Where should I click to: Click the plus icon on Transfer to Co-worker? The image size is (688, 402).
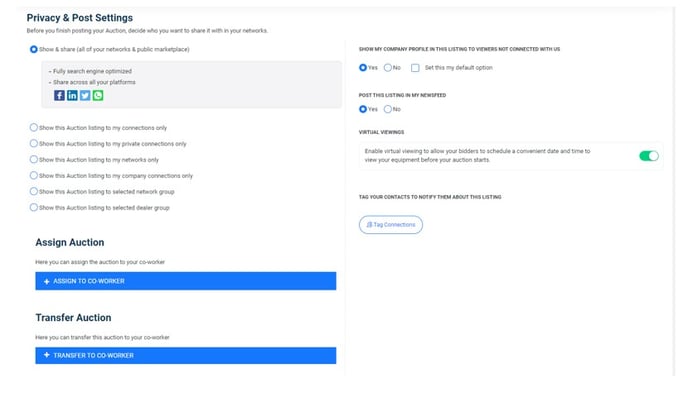[x=46, y=355]
